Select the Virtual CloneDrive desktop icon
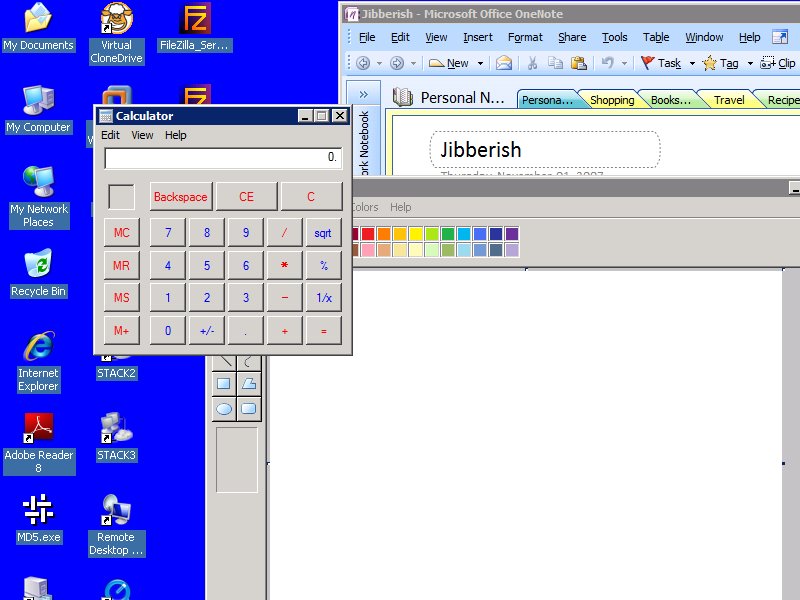 pos(116,33)
